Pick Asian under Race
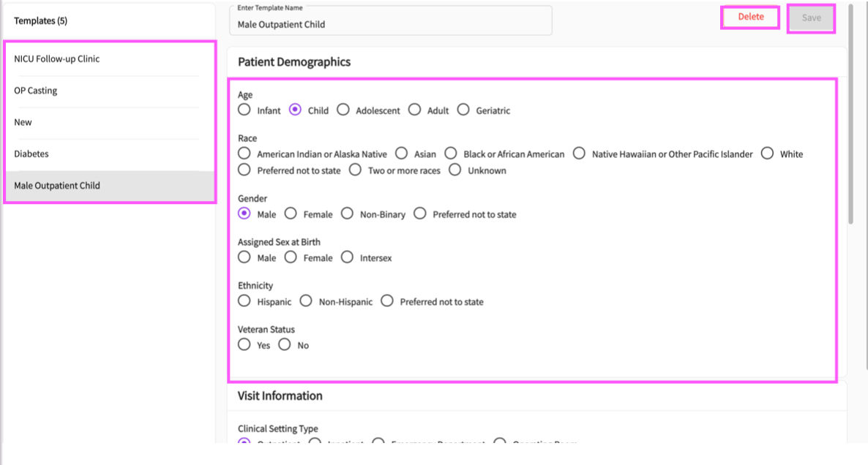 coord(402,154)
